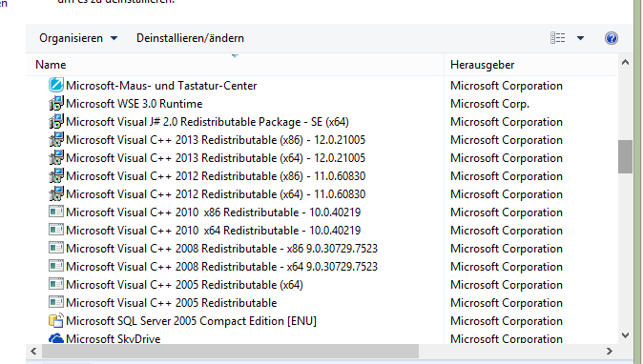643x364 pixels.
Task: Click the Microsoft SkyDrive cloud icon
Action: click(x=55, y=338)
